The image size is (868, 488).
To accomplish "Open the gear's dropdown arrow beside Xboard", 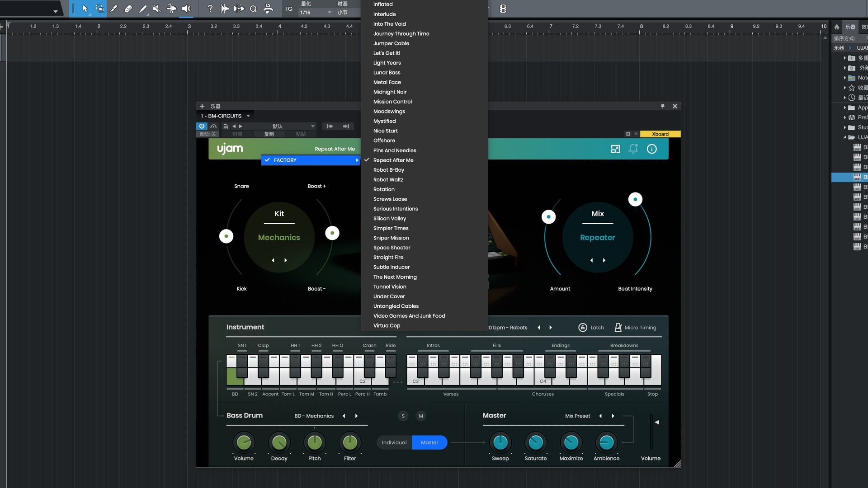I will pyautogui.click(x=636, y=134).
